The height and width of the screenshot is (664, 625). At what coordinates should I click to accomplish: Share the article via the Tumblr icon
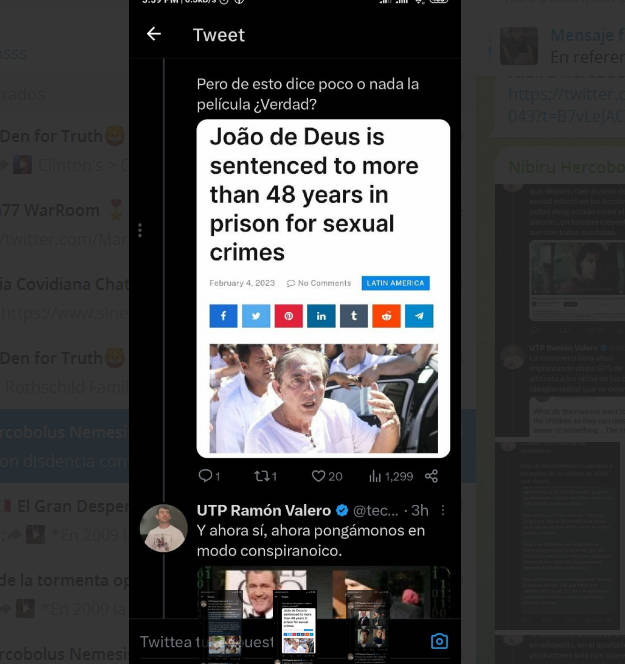pyautogui.click(x=354, y=315)
